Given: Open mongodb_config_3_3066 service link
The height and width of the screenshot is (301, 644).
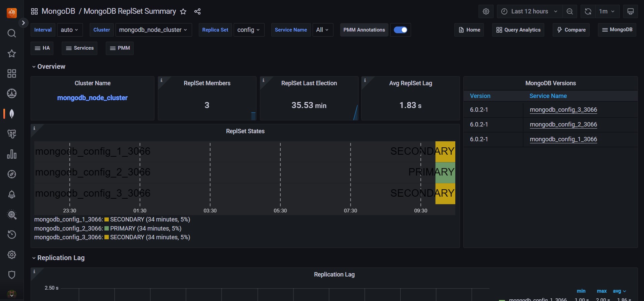Looking at the screenshot, I should click(563, 110).
